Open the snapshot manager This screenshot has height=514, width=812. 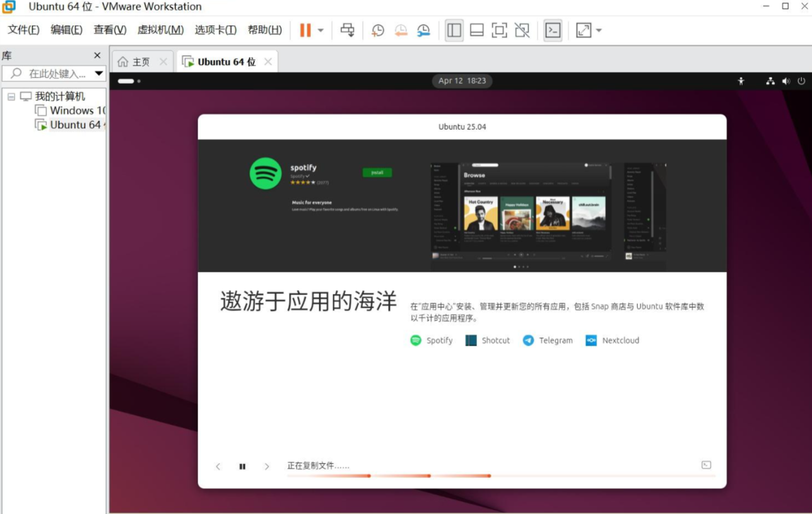click(423, 30)
